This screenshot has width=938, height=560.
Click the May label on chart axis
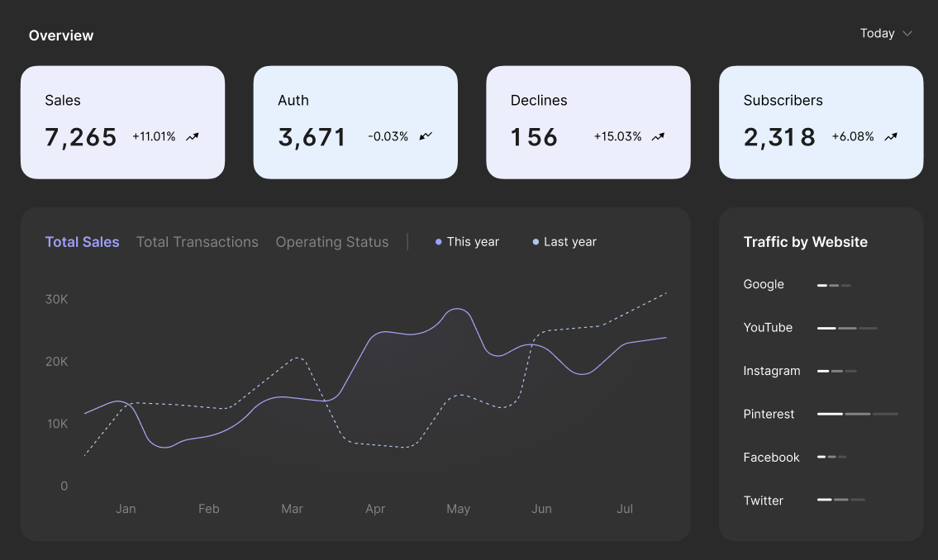[x=458, y=509]
